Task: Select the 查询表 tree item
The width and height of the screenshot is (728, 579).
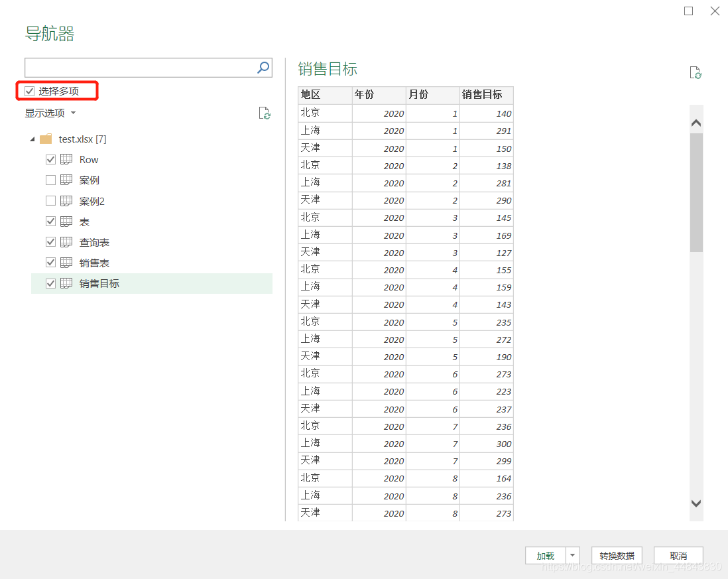Action: tap(94, 242)
